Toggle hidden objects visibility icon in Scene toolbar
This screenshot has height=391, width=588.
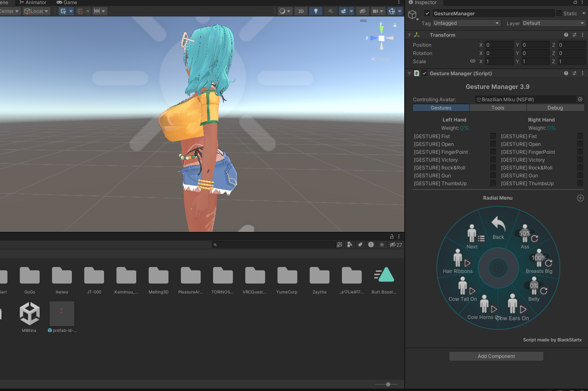point(363,11)
